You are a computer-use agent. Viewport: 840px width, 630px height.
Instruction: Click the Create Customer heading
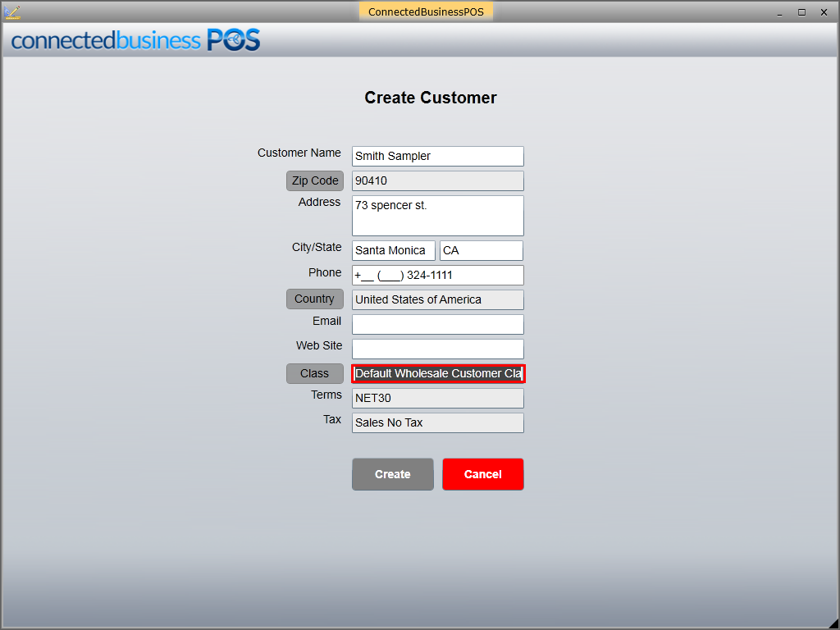pos(431,98)
